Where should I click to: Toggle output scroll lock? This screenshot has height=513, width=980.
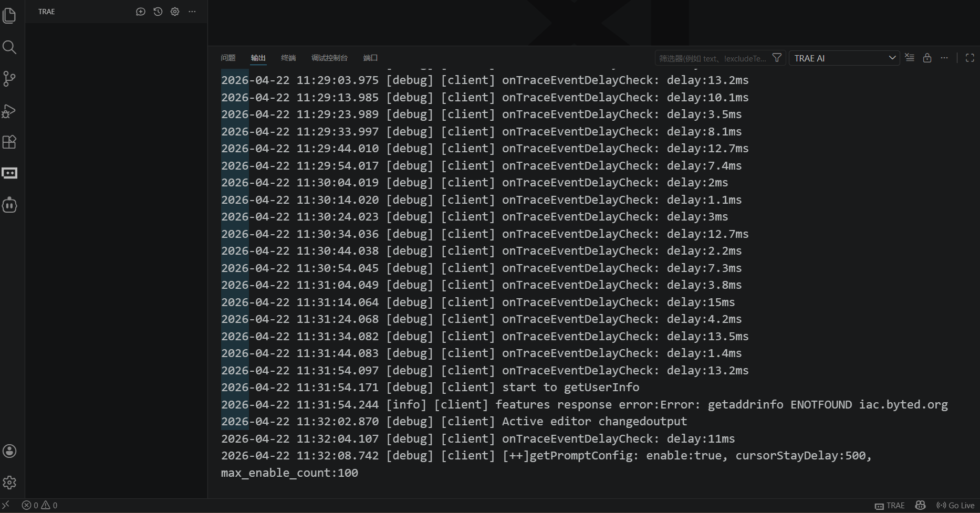click(x=927, y=58)
